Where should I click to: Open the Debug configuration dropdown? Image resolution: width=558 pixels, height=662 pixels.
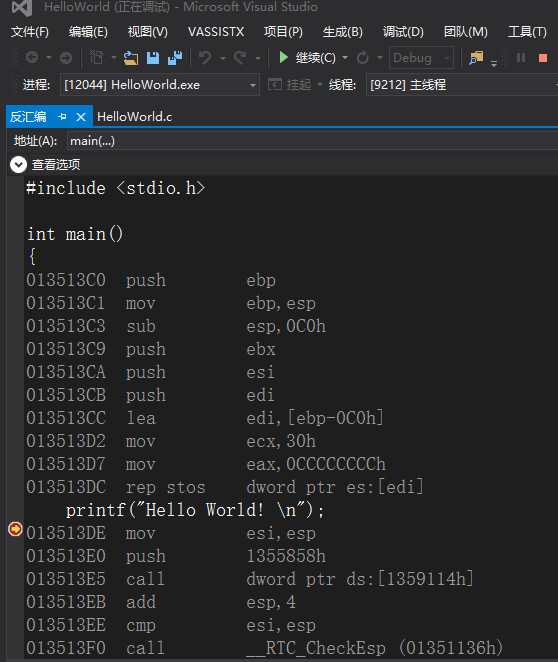(x=421, y=57)
